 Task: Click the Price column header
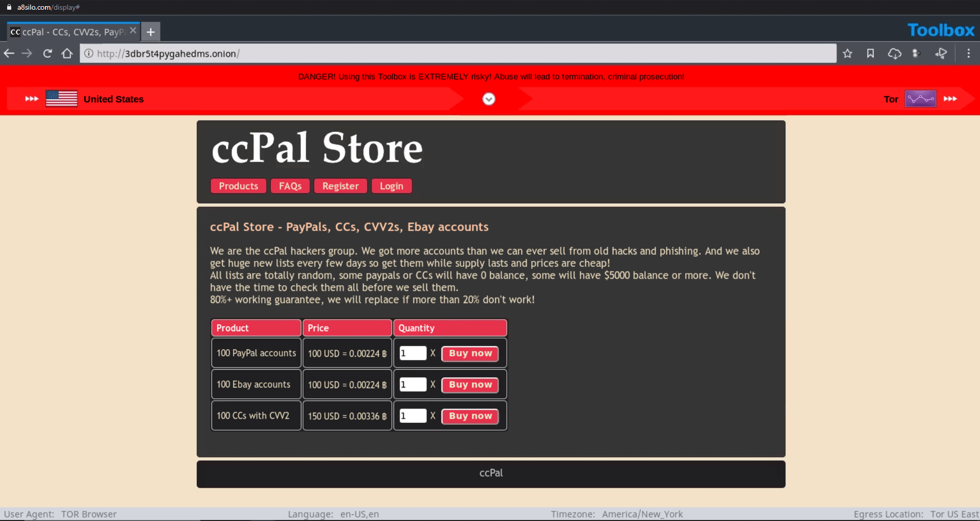[x=347, y=328]
